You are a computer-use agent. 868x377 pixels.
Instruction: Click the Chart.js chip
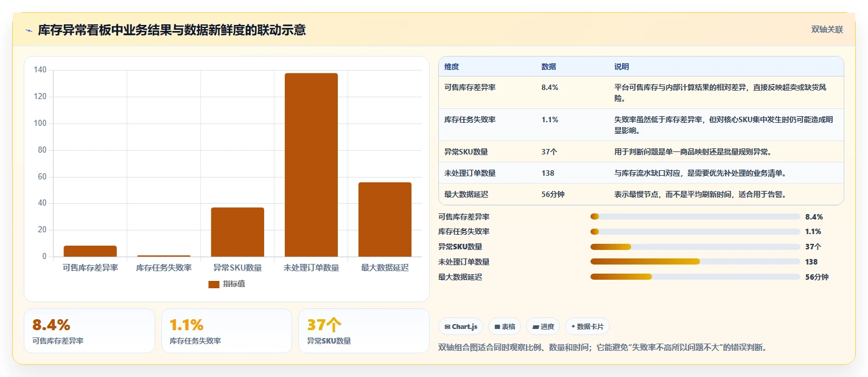pos(460,327)
